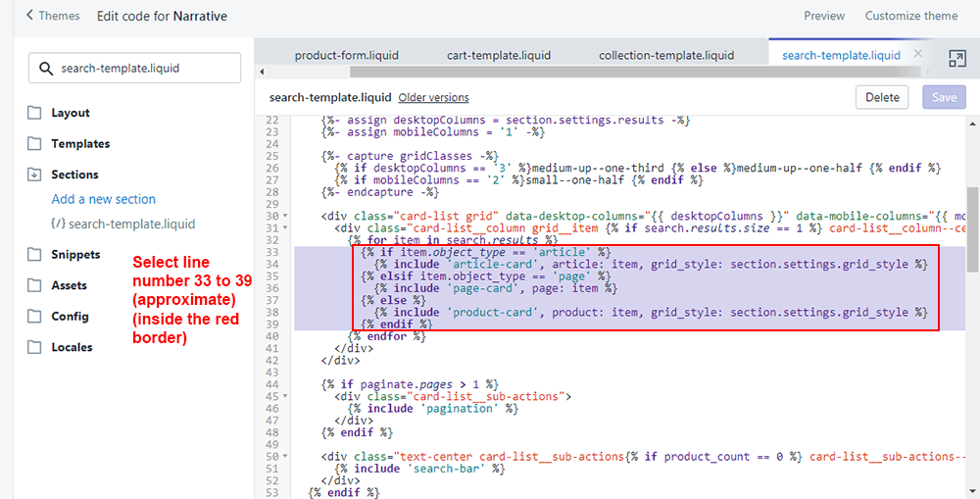This screenshot has width=980, height=499.
Task: Click the Assets folder icon
Action: (34, 285)
